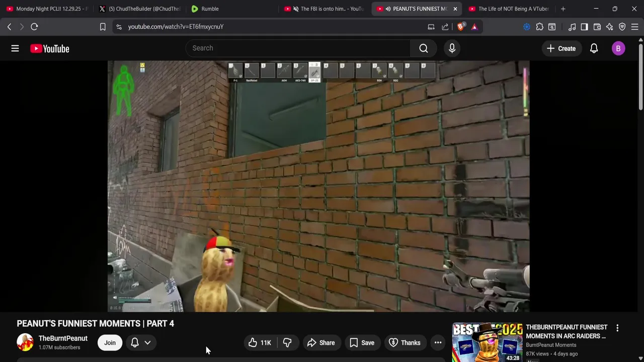Viewport: 644px width, 362px height.
Task: Send a Thanks to the creator
Action: 406,343
